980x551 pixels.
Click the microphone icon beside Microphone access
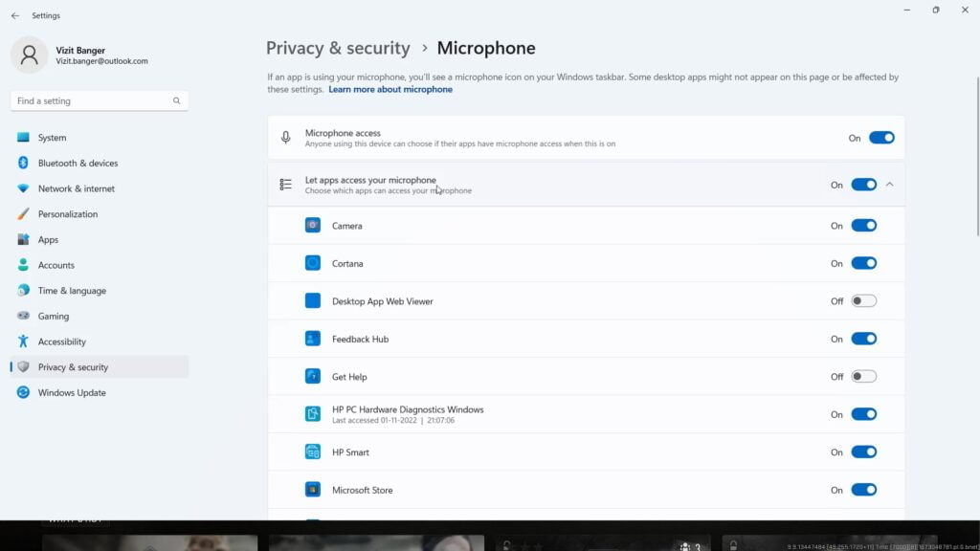(x=285, y=138)
